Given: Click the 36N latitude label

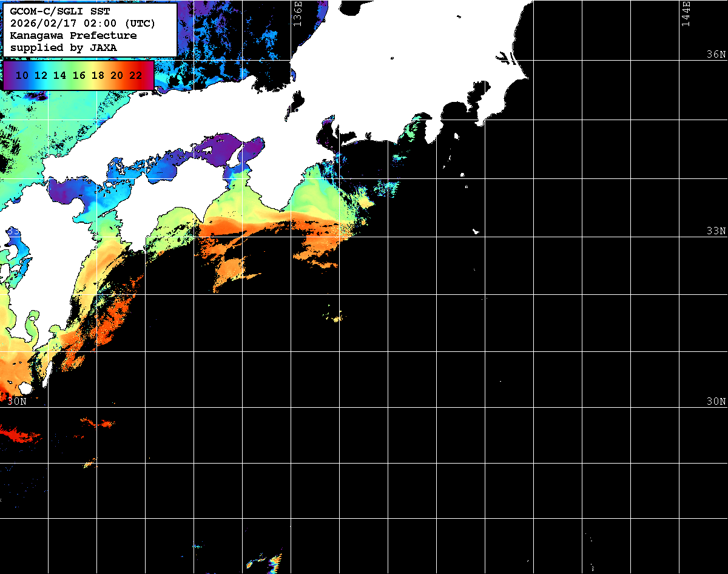Looking at the screenshot, I should point(716,54).
